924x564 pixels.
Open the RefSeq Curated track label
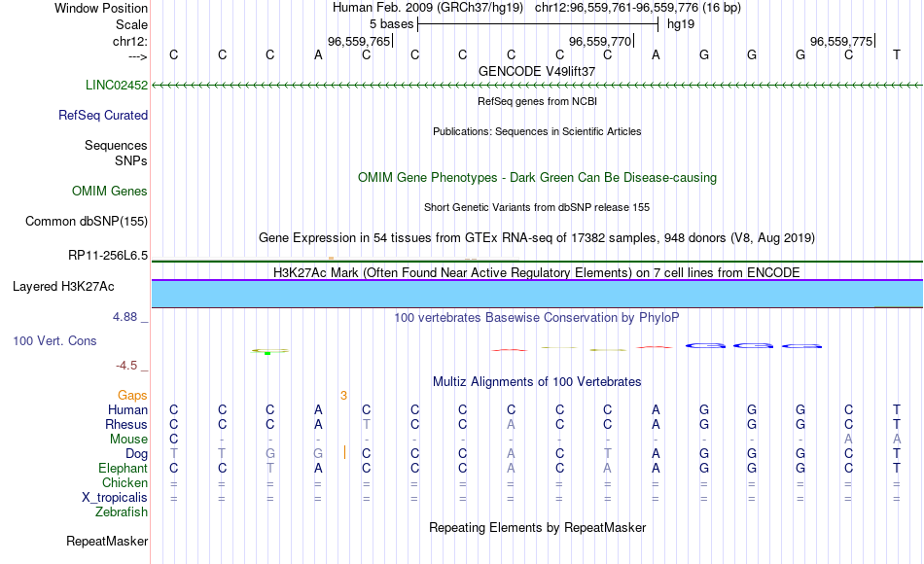click(103, 115)
